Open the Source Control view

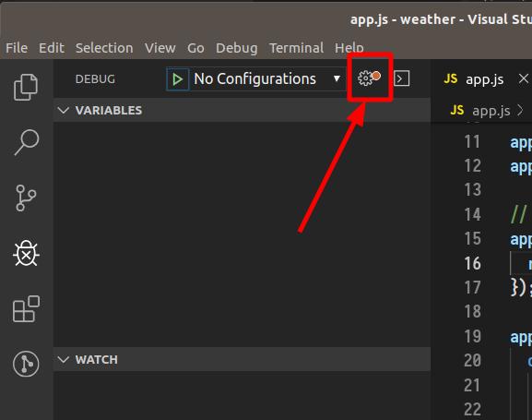26,198
